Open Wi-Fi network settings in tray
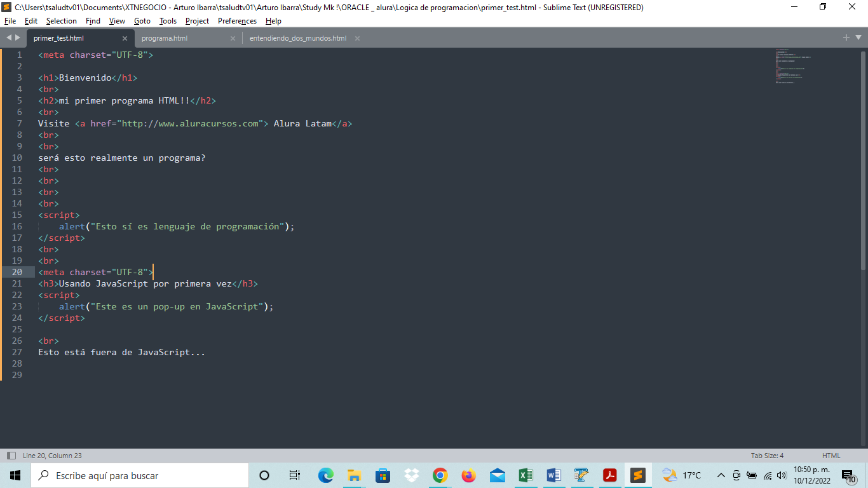 pos(767,475)
